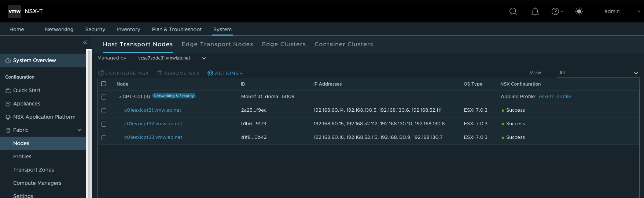Image resolution: width=644 pixels, height=198 pixels.
Task: Go to the Home menu
Action: click(x=17, y=29)
